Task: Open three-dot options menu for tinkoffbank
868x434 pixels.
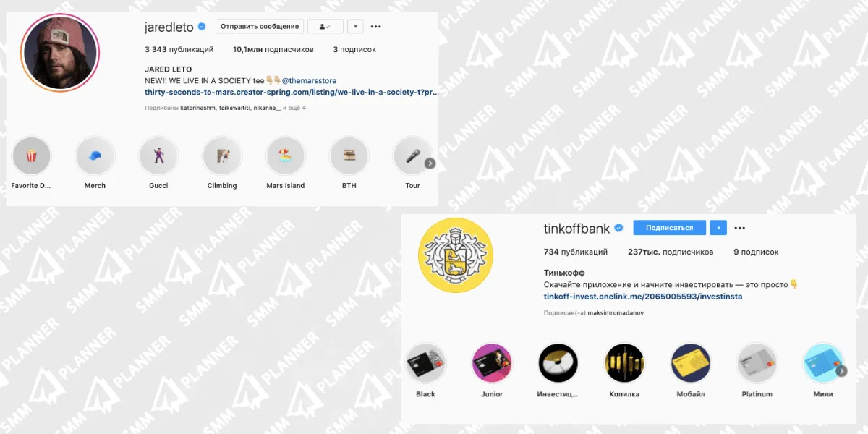Action: point(739,228)
